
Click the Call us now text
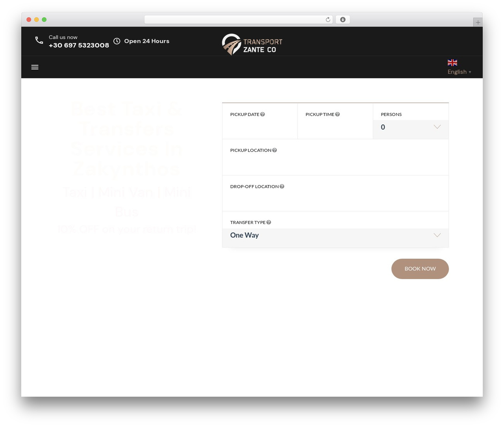[x=63, y=37]
